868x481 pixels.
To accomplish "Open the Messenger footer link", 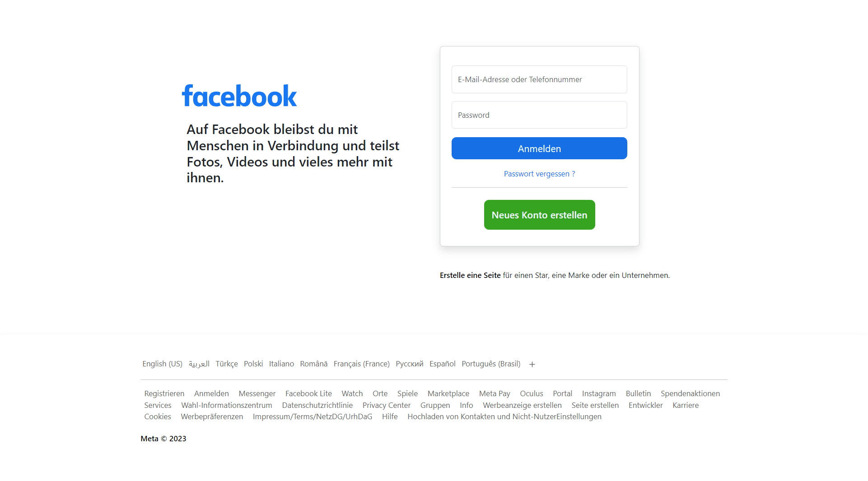I will click(x=257, y=393).
